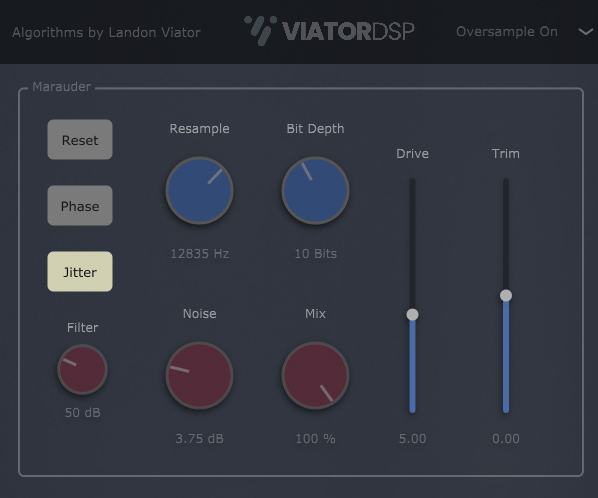Click the Resample knob
598x498 pixels.
point(199,190)
